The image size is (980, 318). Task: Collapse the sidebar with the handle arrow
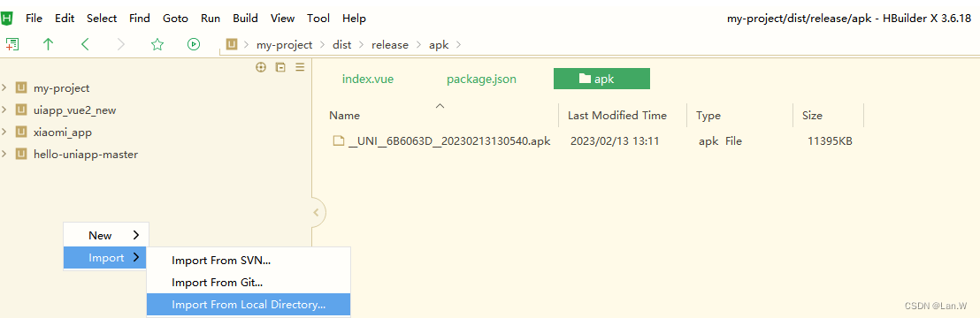pos(317,212)
